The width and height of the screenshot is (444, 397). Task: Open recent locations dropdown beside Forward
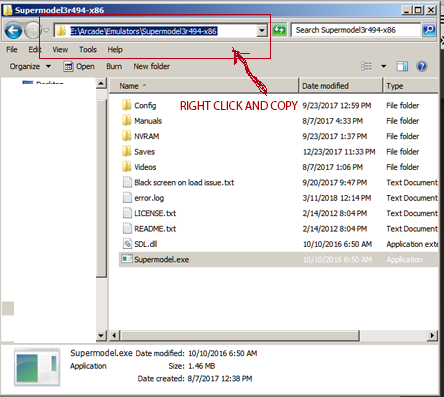click(46, 31)
